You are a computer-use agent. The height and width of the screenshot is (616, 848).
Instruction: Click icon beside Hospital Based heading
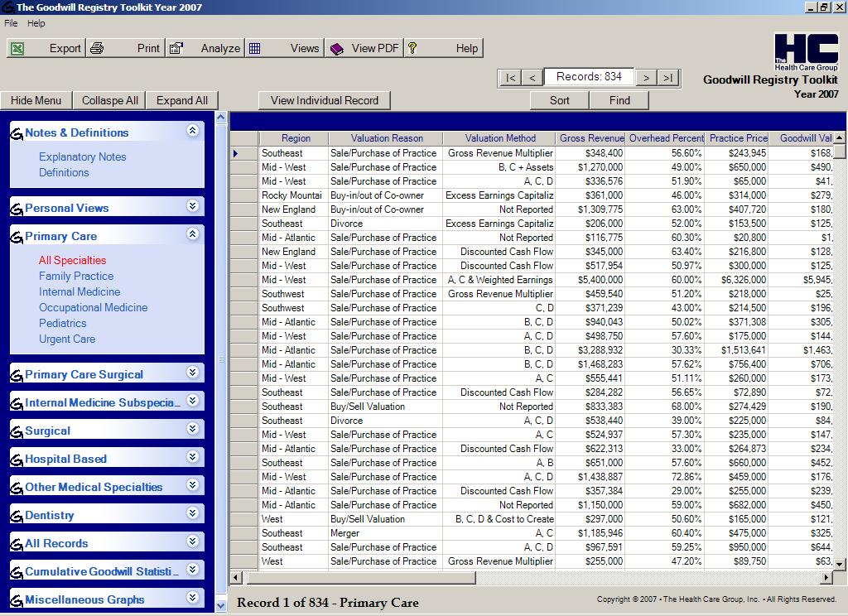(x=17, y=460)
